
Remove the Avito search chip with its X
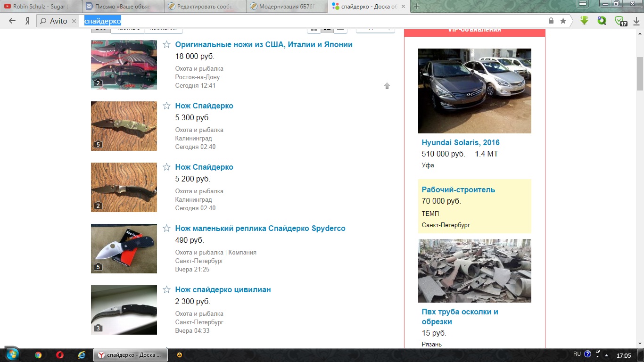(74, 21)
